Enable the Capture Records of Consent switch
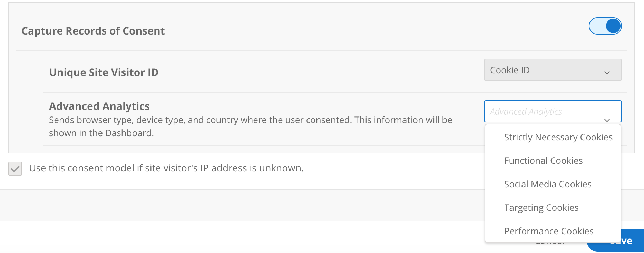644x253 pixels. 605,26
